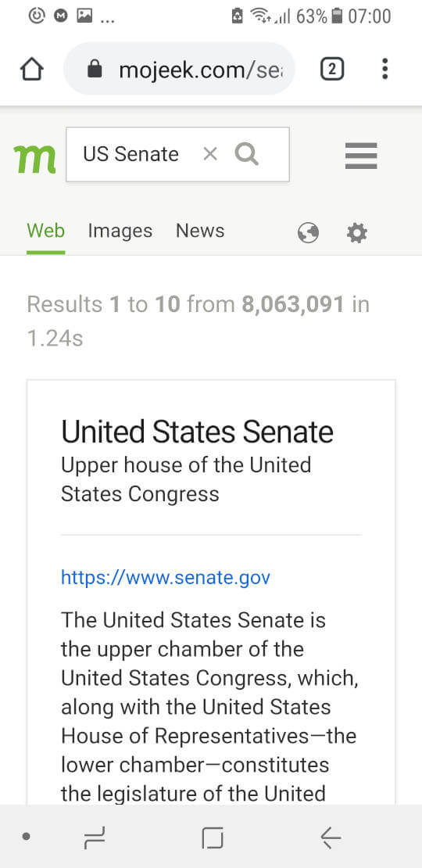Tap the Android recent apps button

(x=95, y=837)
